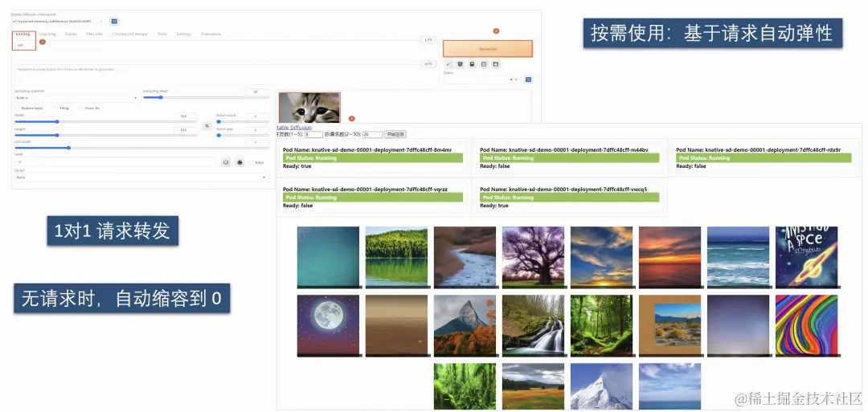This screenshot has height=412, width=868.
Task: Open the Extensions tab
Action: (211, 34)
